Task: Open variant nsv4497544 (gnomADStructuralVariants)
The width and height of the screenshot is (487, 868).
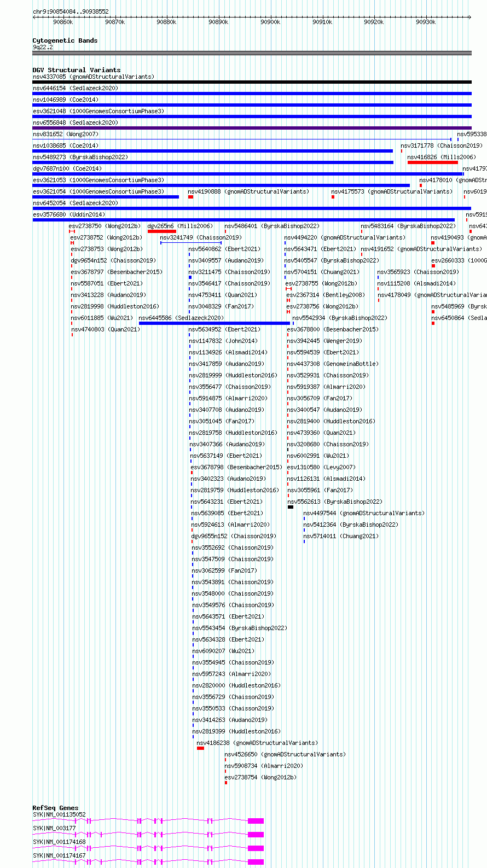Action: [x=364, y=513]
